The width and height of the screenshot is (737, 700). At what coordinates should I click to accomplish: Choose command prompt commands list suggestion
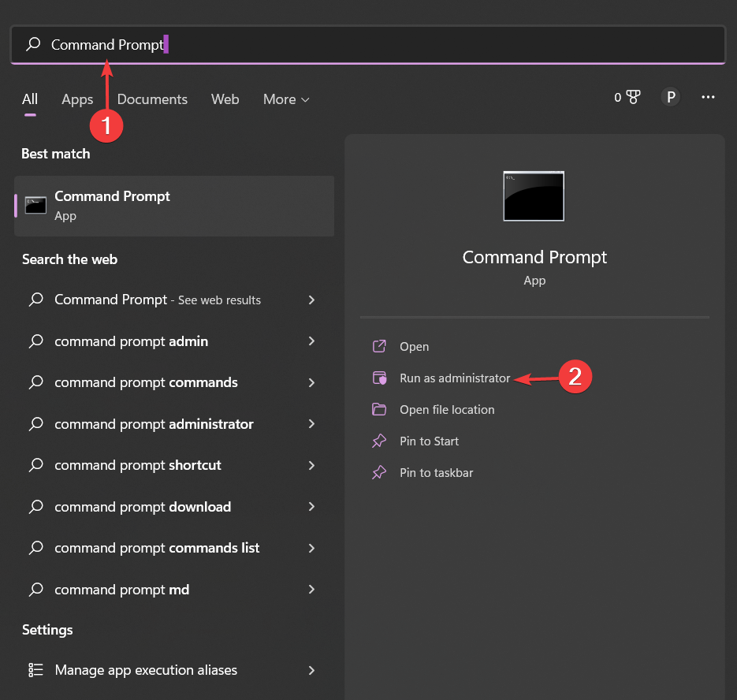(157, 548)
